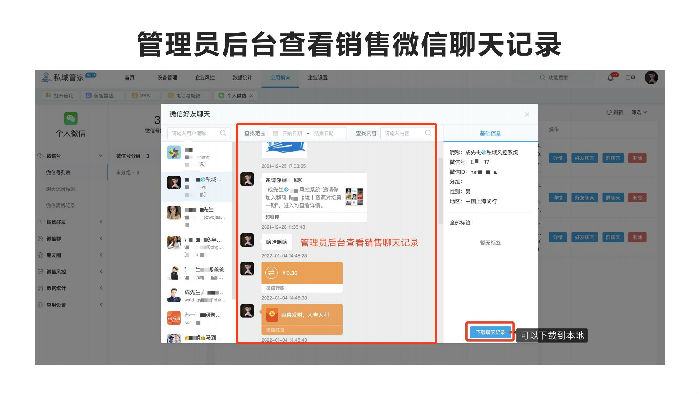Select contact with colorful pinwheel avatar
The image size is (700, 393).
174,152
